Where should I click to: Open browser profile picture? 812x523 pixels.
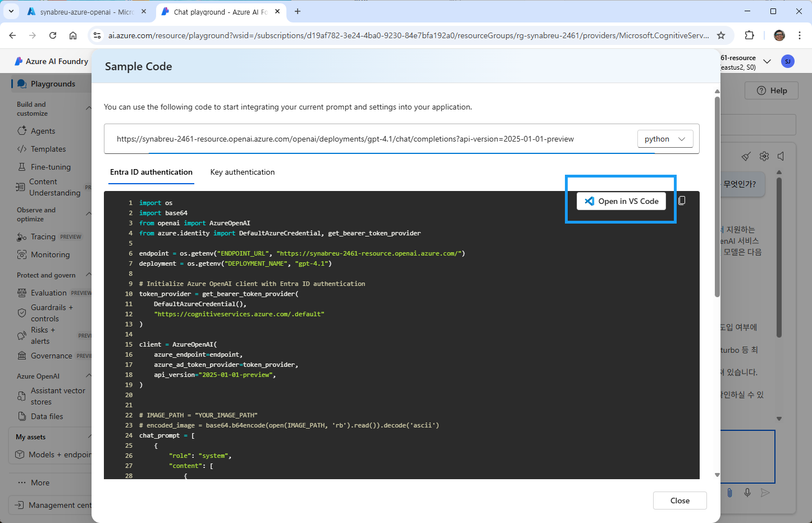tap(779, 35)
